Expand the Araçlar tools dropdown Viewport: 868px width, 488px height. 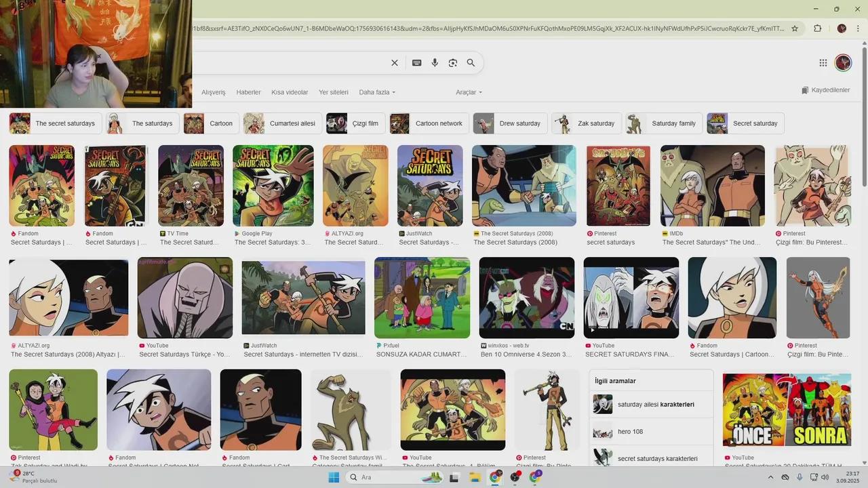[x=469, y=92]
